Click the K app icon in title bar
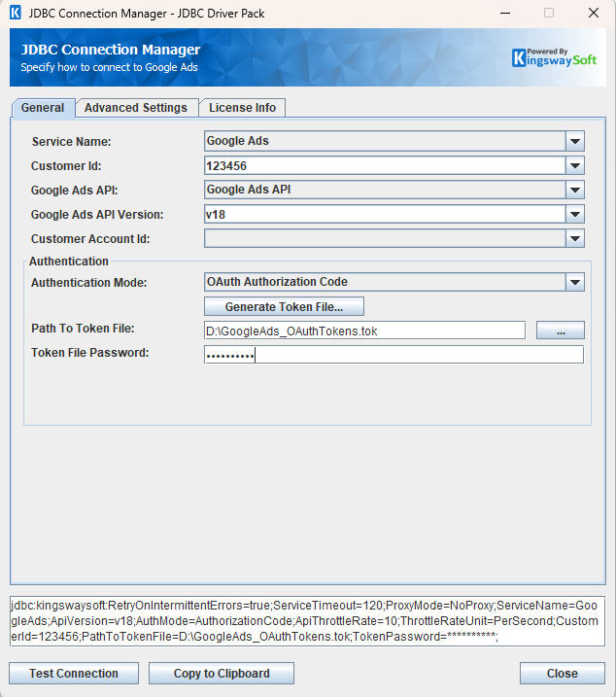The height and width of the screenshot is (697, 616). (x=16, y=13)
